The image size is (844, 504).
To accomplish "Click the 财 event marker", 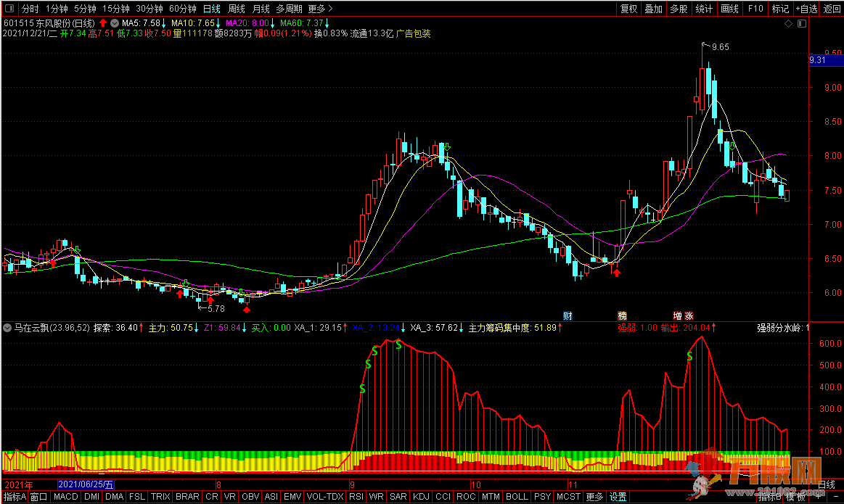I will [568, 315].
